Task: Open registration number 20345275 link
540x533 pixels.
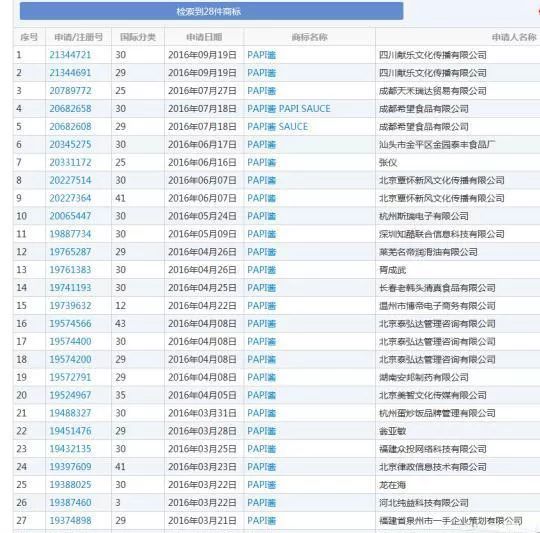Action: click(70, 145)
